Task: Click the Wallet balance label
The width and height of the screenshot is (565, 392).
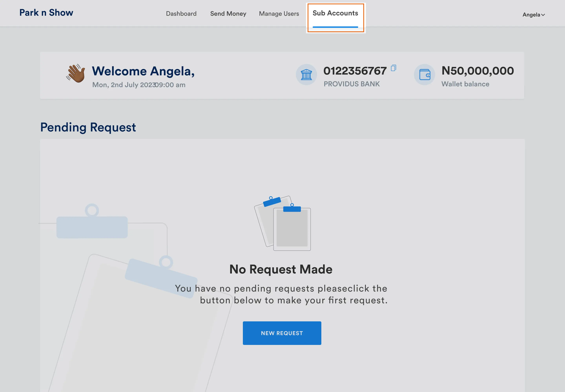Action: tap(465, 84)
